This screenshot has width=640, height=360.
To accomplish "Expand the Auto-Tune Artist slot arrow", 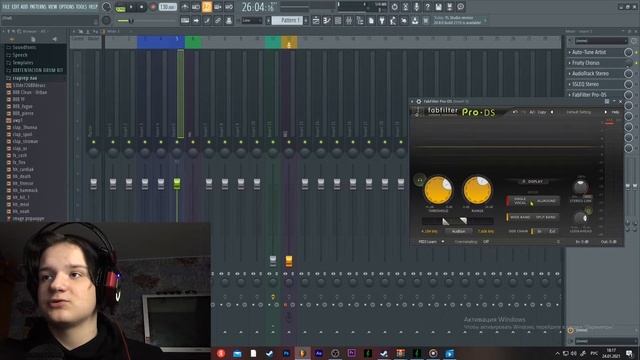I will [569, 52].
